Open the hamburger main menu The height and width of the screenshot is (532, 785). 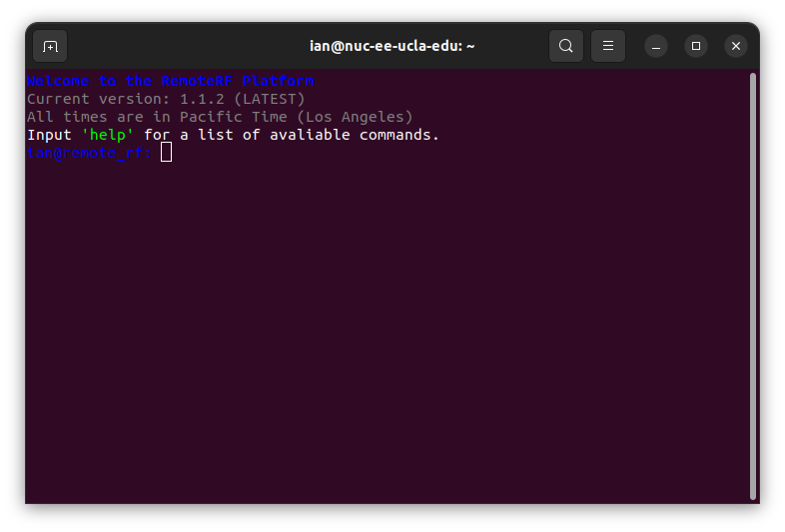607,46
